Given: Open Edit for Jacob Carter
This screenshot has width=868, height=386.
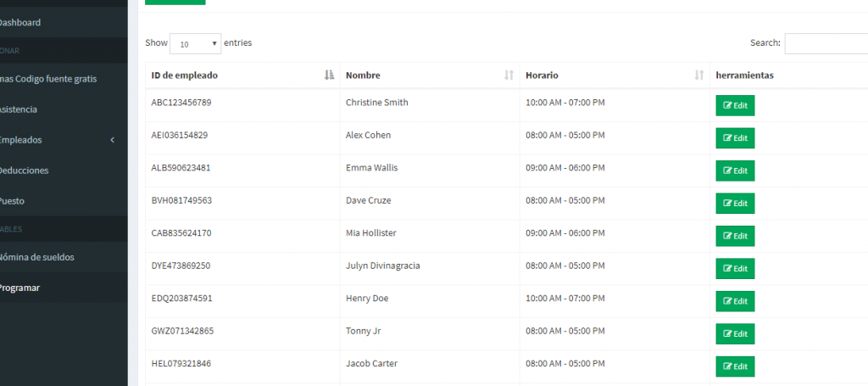Looking at the screenshot, I should pyautogui.click(x=735, y=366).
